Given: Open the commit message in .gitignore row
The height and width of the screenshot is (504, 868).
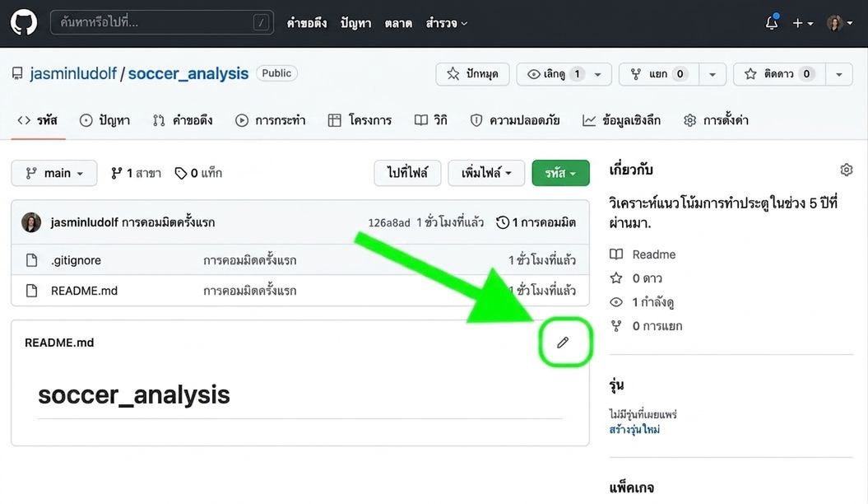Looking at the screenshot, I should point(249,260).
